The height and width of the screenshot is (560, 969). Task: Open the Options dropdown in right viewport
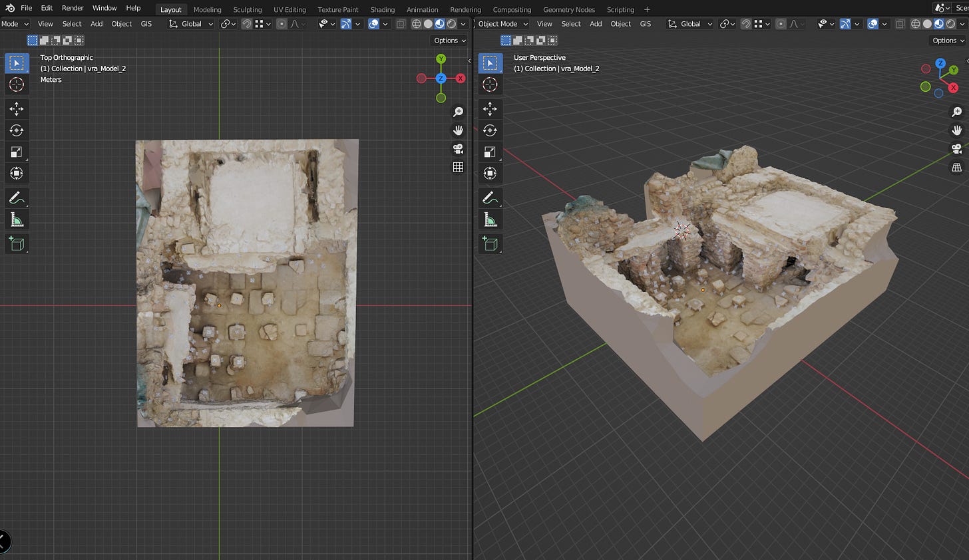[948, 41]
